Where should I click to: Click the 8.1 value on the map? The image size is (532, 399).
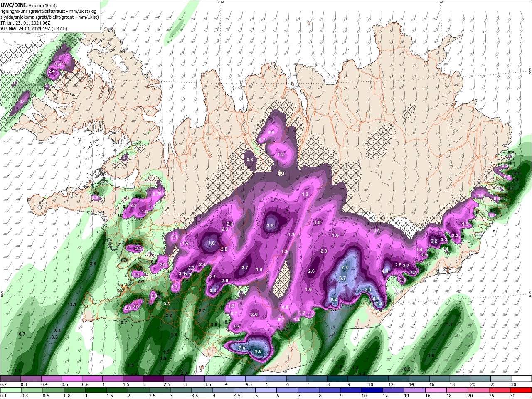(368, 290)
